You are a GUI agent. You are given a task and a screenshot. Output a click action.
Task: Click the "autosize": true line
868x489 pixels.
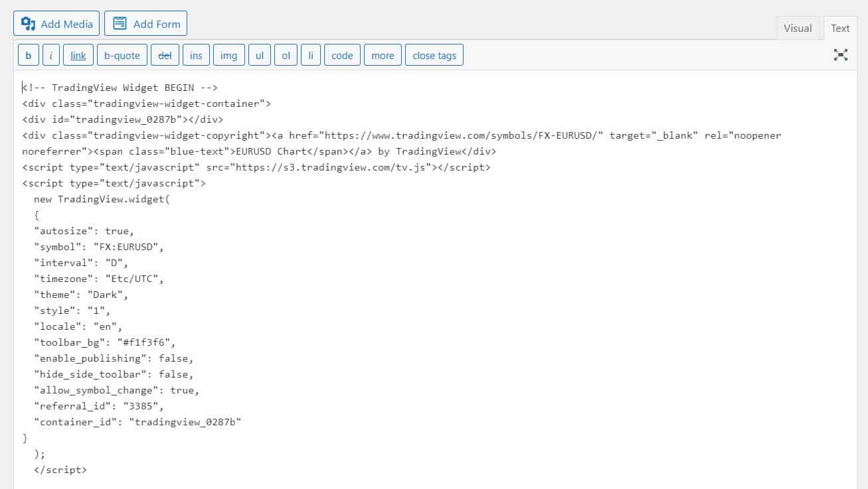point(84,231)
